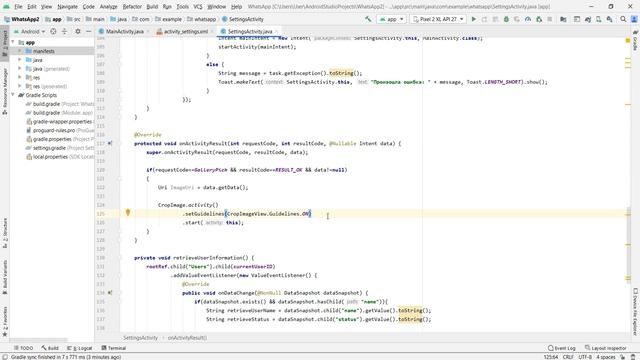Click Collapse All icon in Project panel
This screenshot has height=360, width=640.
64,31
